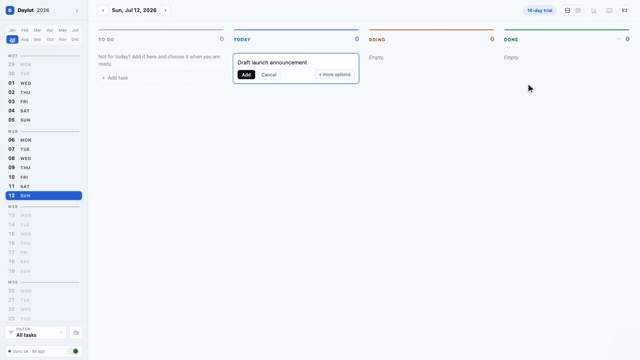
Task: Toggle the sync switch
Action: [x=73, y=351]
